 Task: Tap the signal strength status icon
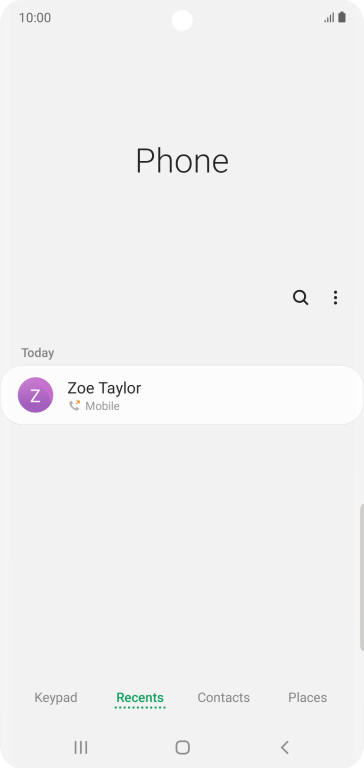pyautogui.click(x=329, y=18)
